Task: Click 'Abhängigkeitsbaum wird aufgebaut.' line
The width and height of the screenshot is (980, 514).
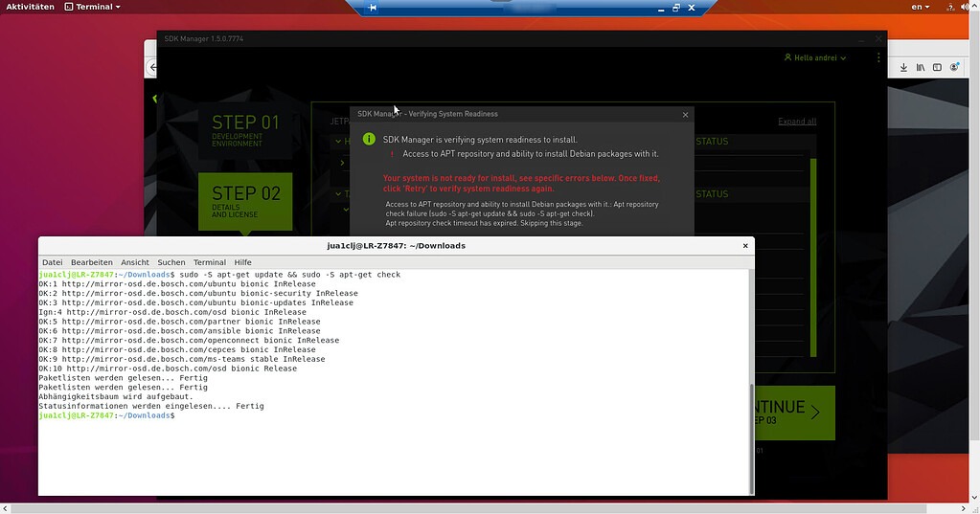Action: (x=116, y=396)
